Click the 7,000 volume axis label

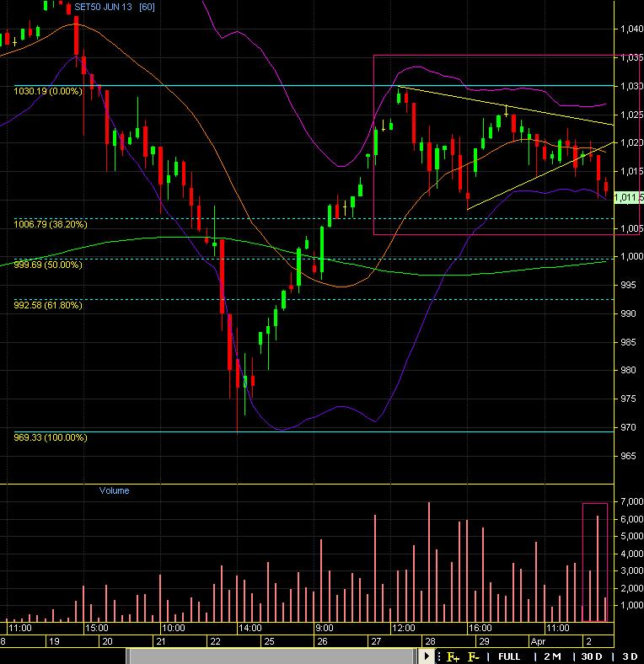tap(631, 501)
